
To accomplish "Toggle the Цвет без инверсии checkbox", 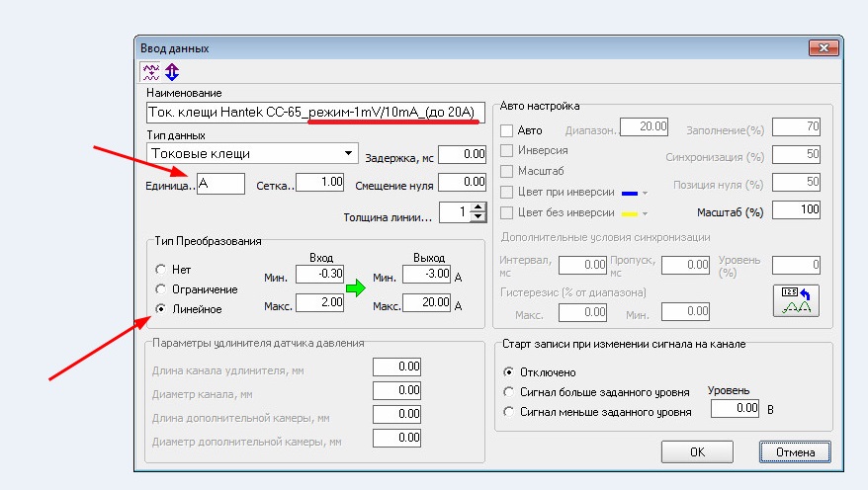I will (x=506, y=212).
